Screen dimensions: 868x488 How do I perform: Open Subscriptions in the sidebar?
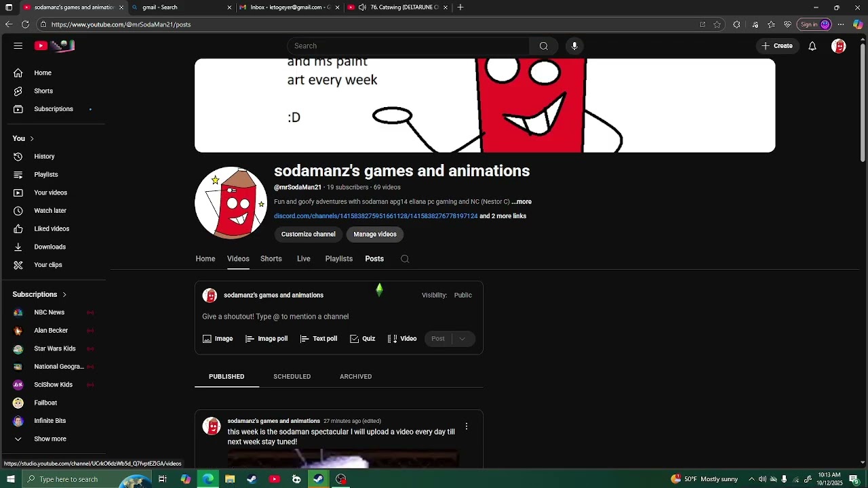point(53,109)
